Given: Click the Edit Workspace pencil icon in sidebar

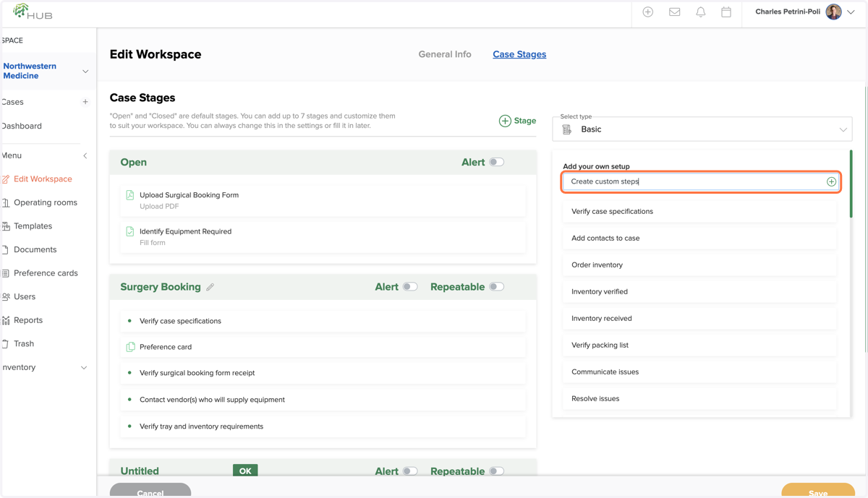Looking at the screenshot, I should (6, 179).
